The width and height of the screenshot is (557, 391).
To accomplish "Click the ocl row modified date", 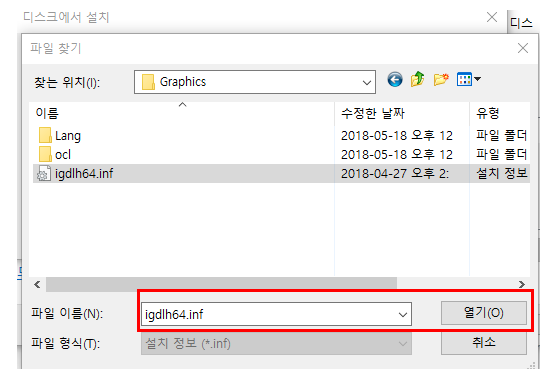I will point(396,154).
